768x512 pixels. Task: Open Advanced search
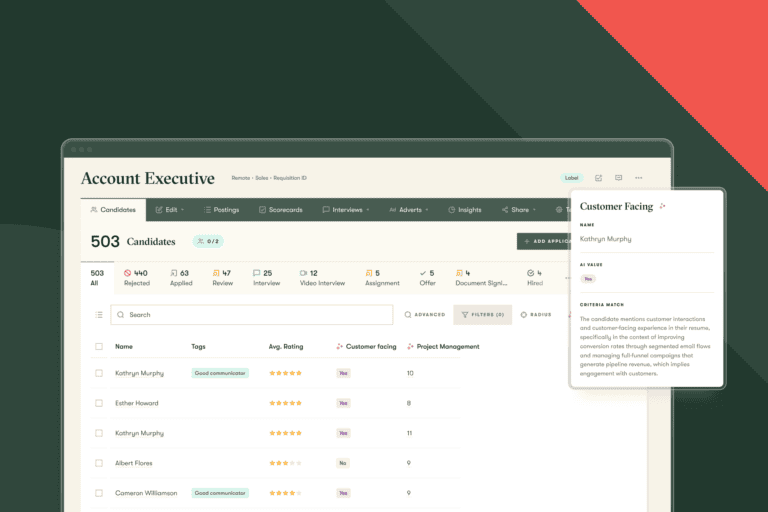coord(425,315)
